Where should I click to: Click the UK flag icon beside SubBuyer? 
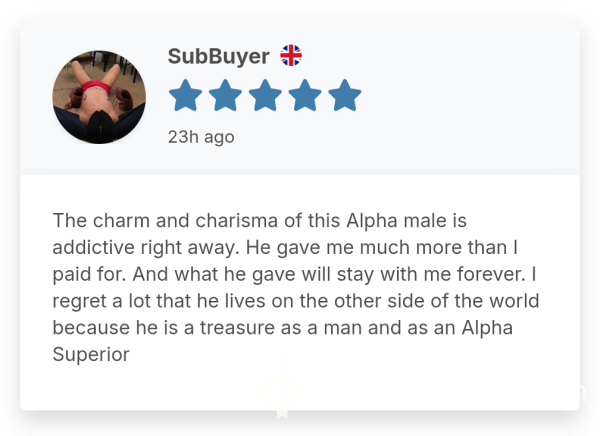tap(291, 56)
